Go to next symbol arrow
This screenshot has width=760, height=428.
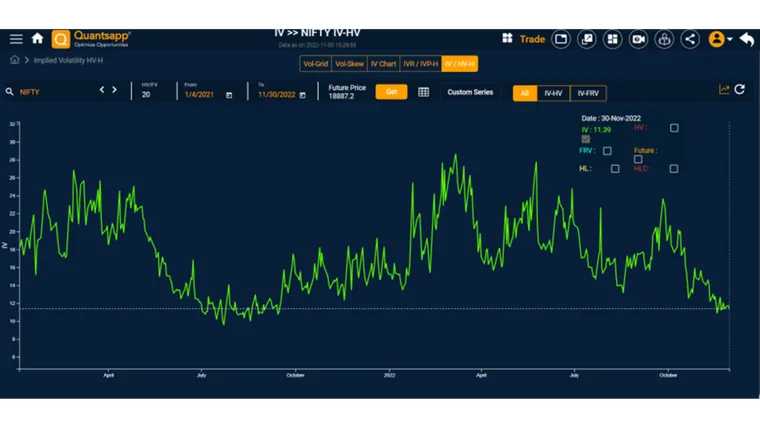[x=114, y=90]
